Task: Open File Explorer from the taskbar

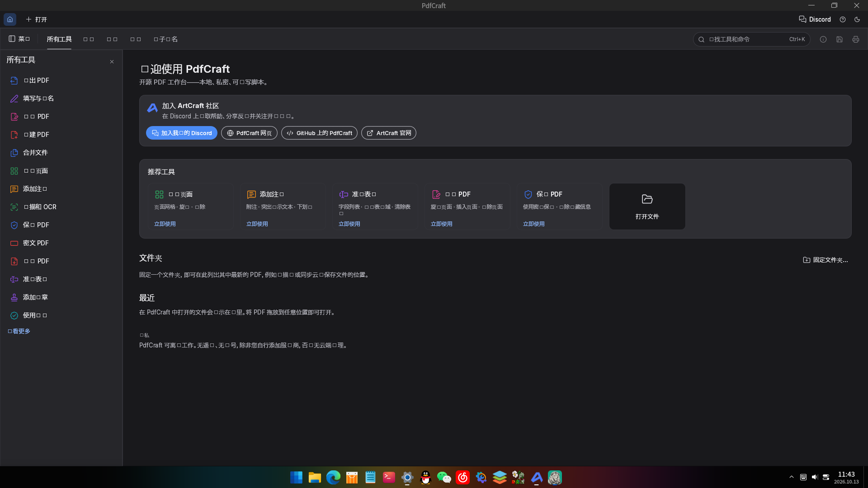Action: point(315,478)
